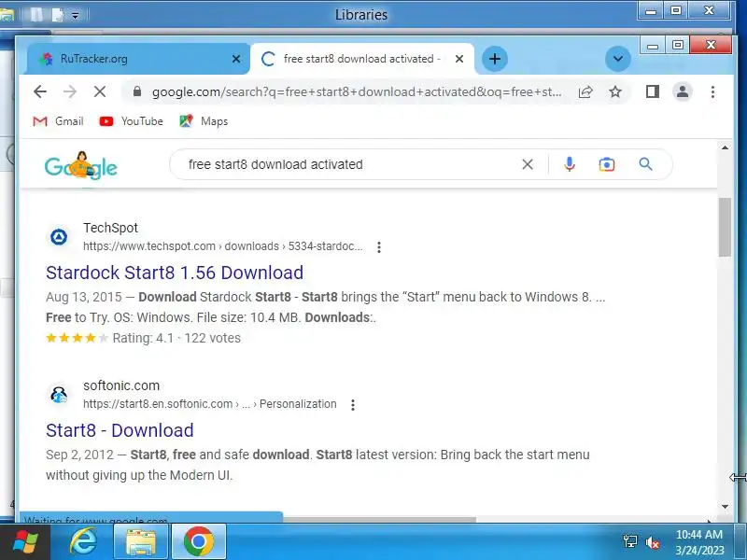Open Gmail bookmark

[58, 121]
